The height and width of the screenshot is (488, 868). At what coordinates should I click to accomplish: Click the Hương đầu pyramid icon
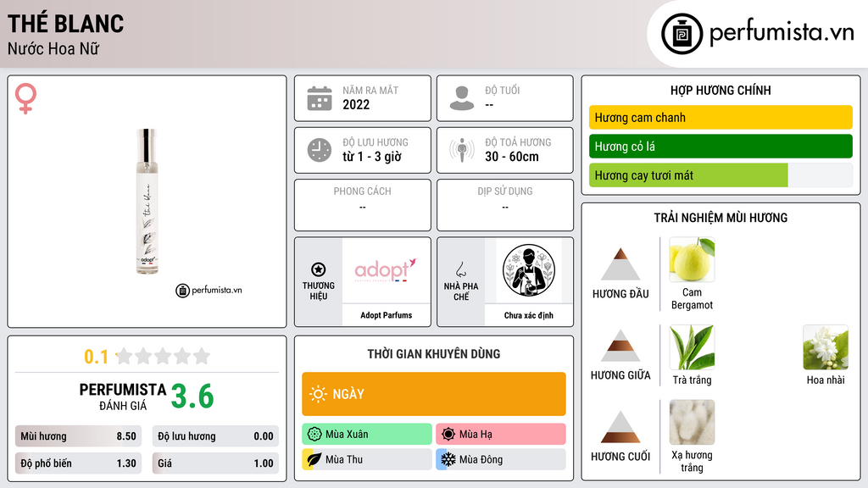pos(620,264)
